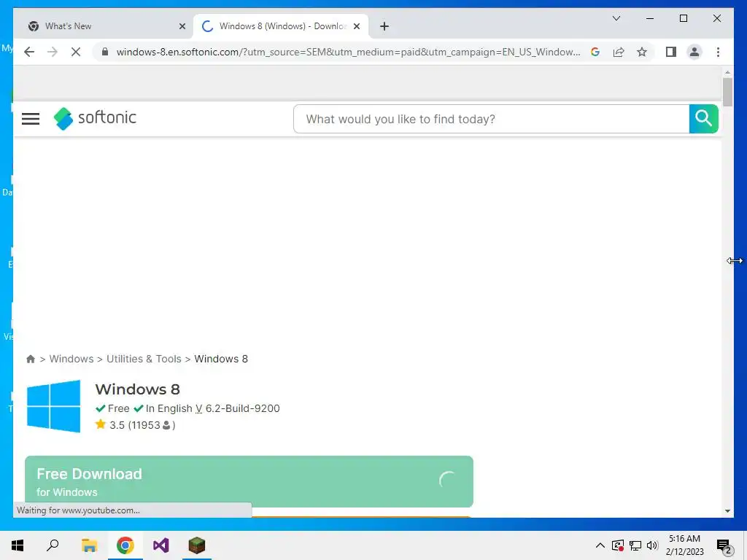Open the Google icon in address bar
The width and height of the screenshot is (747, 560).
point(595,52)
